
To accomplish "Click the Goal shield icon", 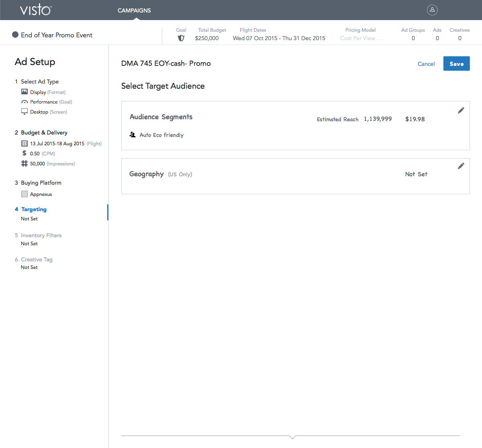I will click(181, 38).
